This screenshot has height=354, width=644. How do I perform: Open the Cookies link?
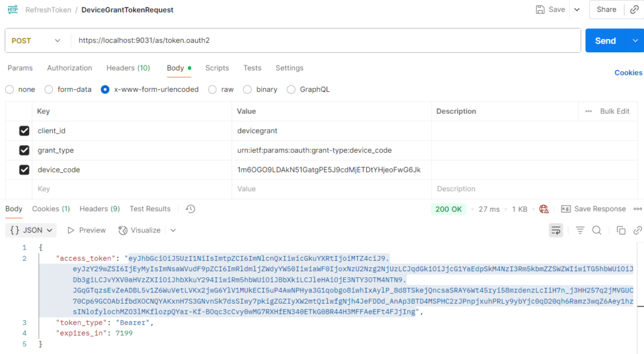pyautogui.click(x=628, y=73)
